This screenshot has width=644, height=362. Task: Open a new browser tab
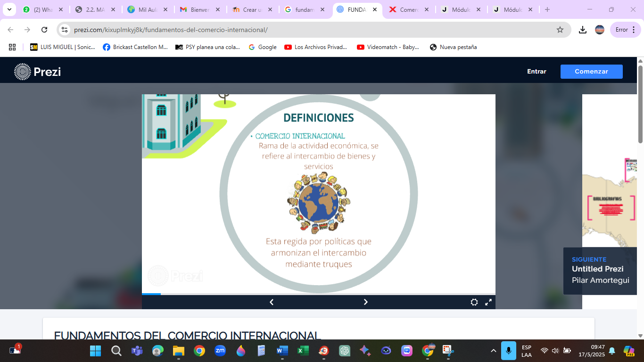[547, 9]
